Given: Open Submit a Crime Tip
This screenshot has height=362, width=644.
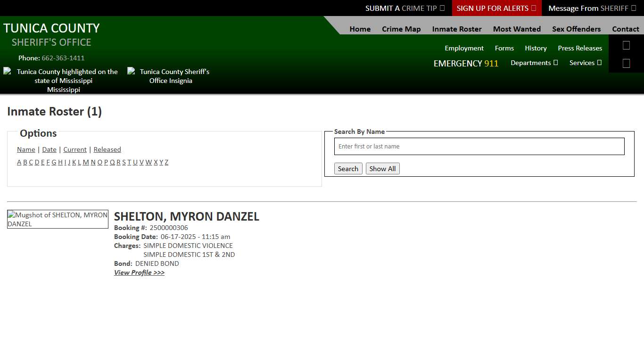Looking at the screenshot, I should (x=405, y=8).
